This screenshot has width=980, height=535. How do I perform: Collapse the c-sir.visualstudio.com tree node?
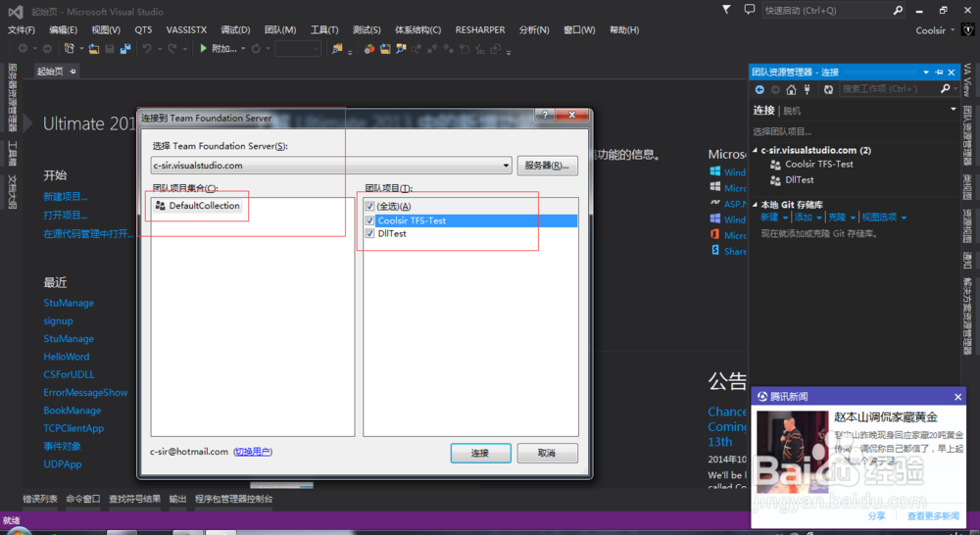pyautogui.click(x=756, y=151)
